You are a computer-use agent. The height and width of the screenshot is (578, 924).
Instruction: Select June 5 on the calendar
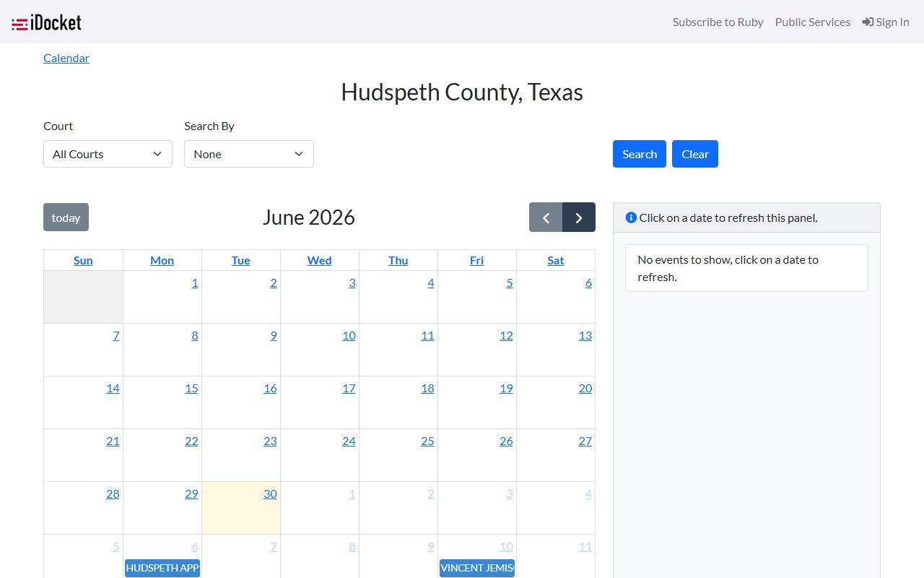pos(509,282)
